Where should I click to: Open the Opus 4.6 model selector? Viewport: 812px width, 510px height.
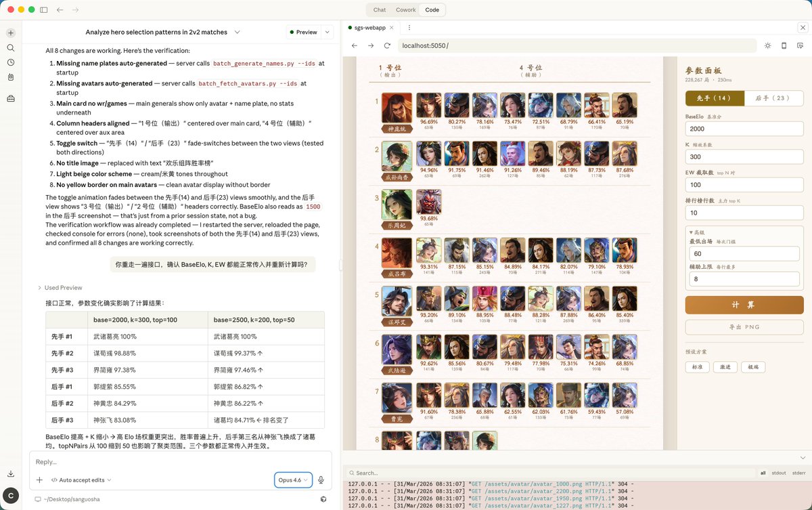291,480
